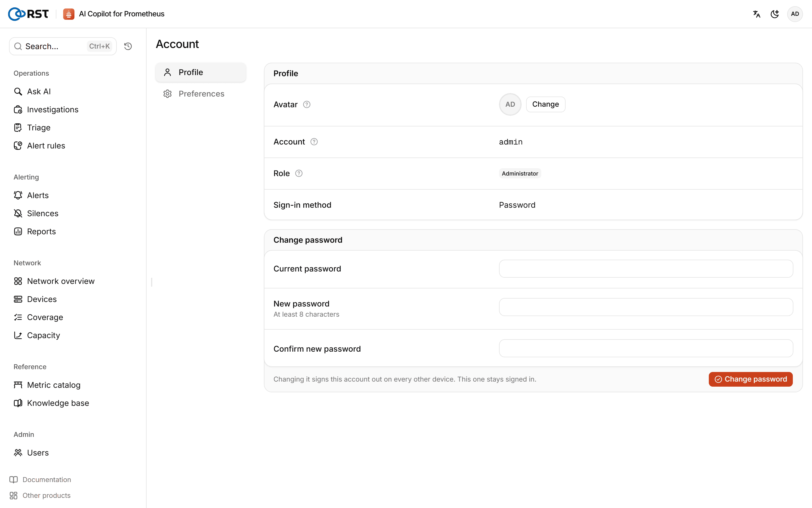
Task: Click the orange Change password button
Action: click(x=751, y=379)
